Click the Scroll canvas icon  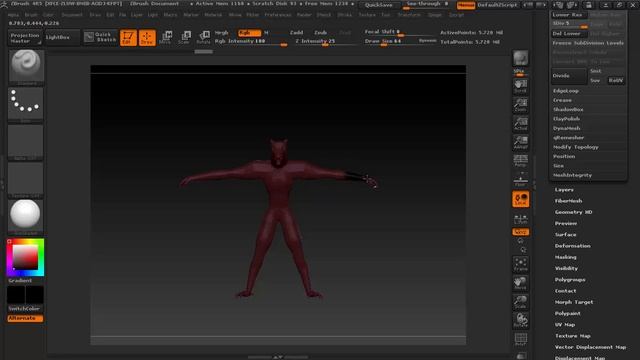click(520, 87)
